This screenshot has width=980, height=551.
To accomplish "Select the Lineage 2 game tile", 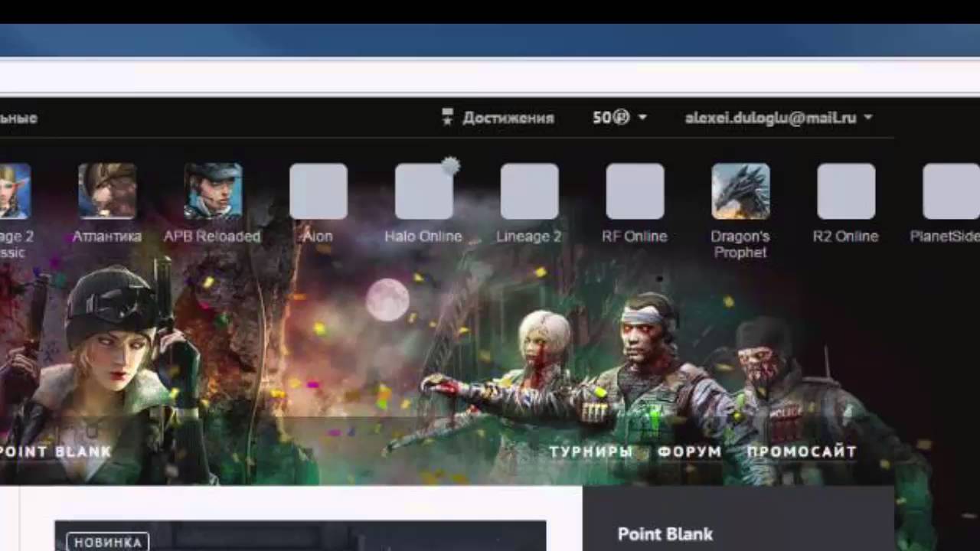I will coord(530,191).
